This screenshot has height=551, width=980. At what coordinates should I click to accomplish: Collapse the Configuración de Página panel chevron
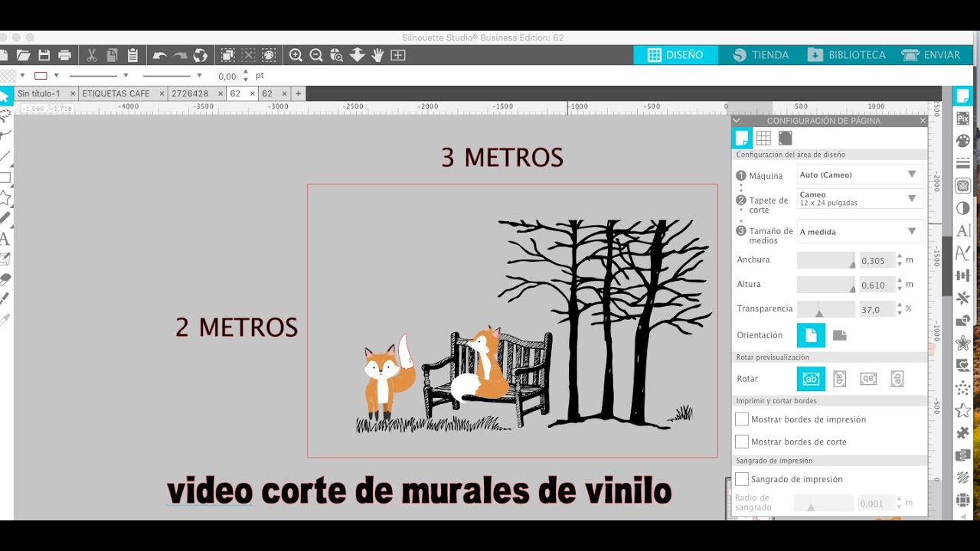pos(737,120)
